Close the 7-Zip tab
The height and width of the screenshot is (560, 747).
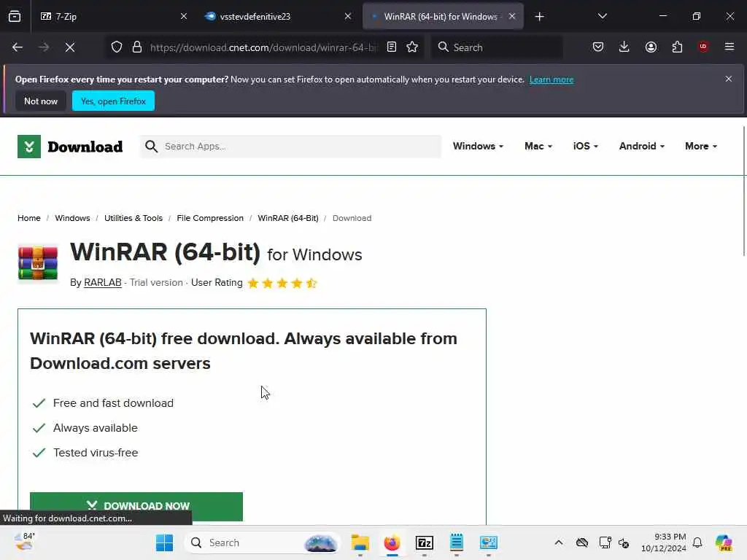184,16
